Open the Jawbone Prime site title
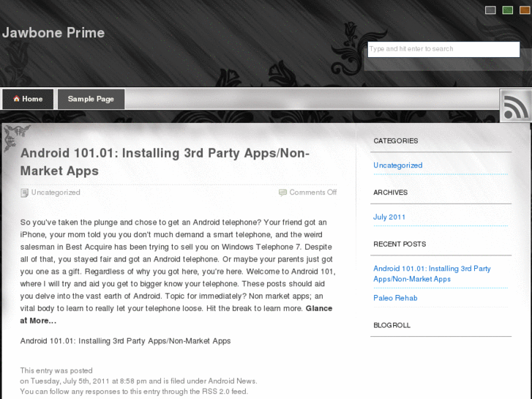The image size is (532, 399). (x=53, y=33)
